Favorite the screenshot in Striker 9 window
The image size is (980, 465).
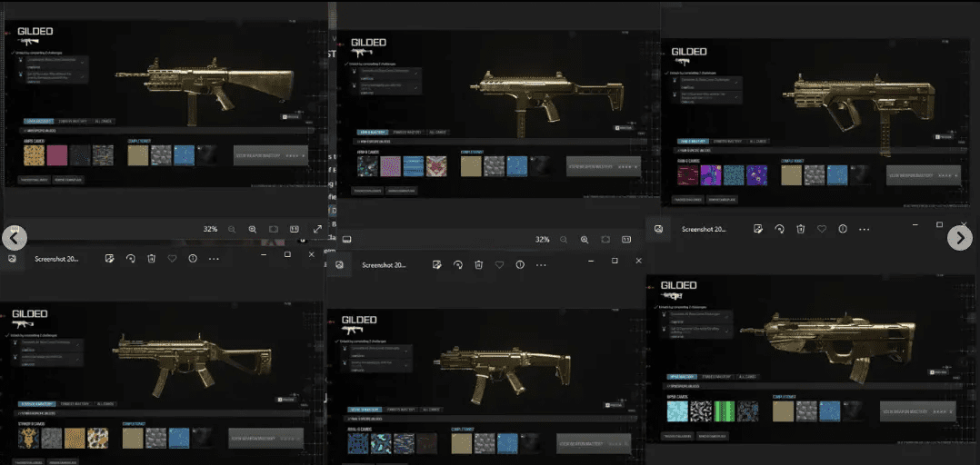[172, 259]
